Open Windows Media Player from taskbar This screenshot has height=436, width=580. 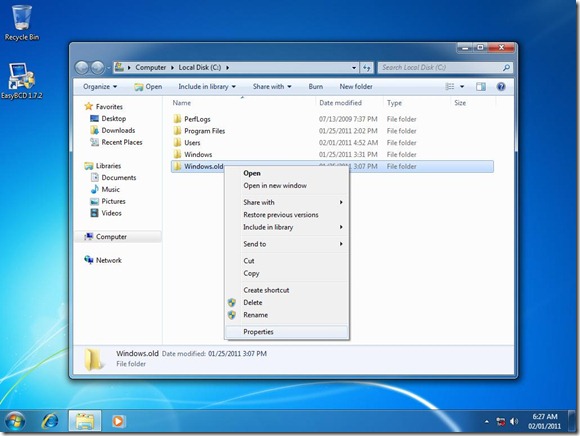coord(118,421)
